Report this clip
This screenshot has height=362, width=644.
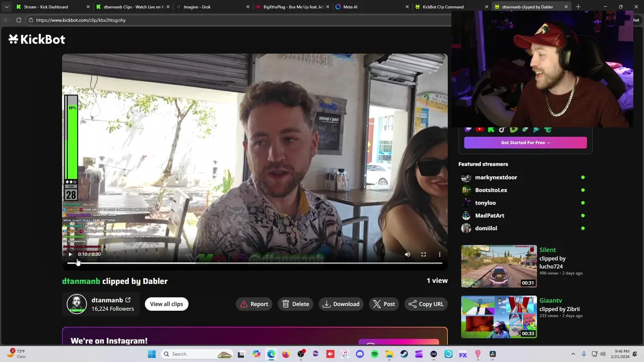tap(254, 304)
